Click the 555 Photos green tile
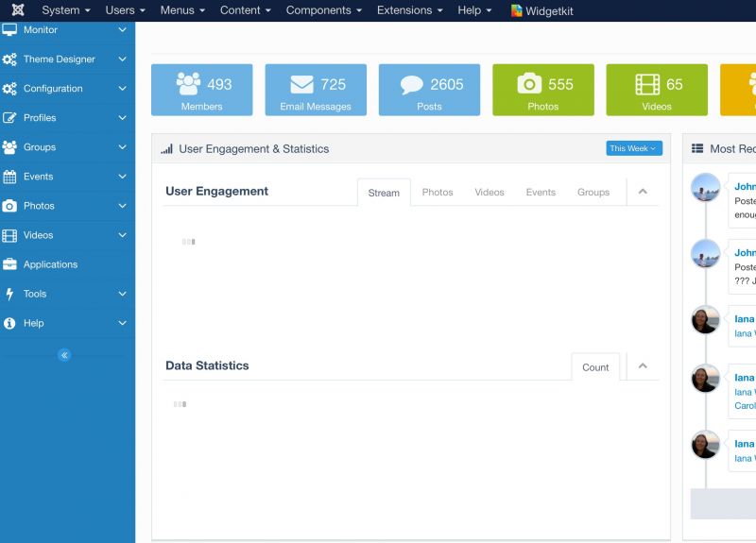756x543 pixels. pyautogui.click(x=543, y=91)
